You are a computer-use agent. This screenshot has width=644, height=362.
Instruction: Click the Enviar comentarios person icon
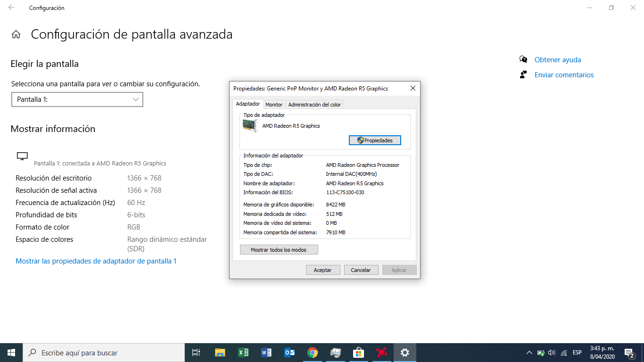(523, 74)
